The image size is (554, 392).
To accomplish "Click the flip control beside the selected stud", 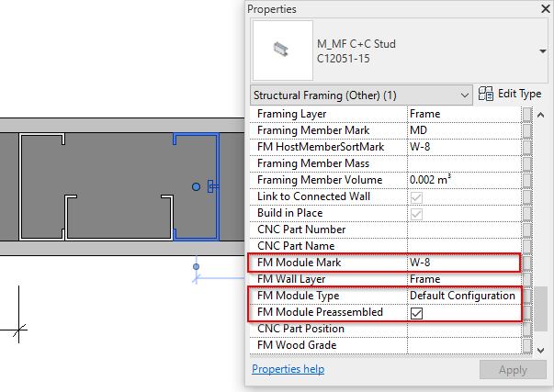I will (212, 186).
